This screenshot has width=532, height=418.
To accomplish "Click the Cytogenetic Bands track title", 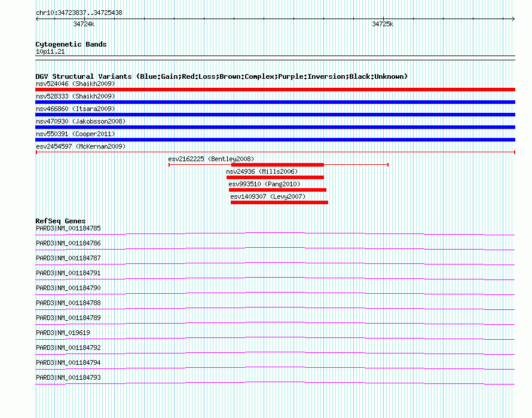I will coord(71,44).
